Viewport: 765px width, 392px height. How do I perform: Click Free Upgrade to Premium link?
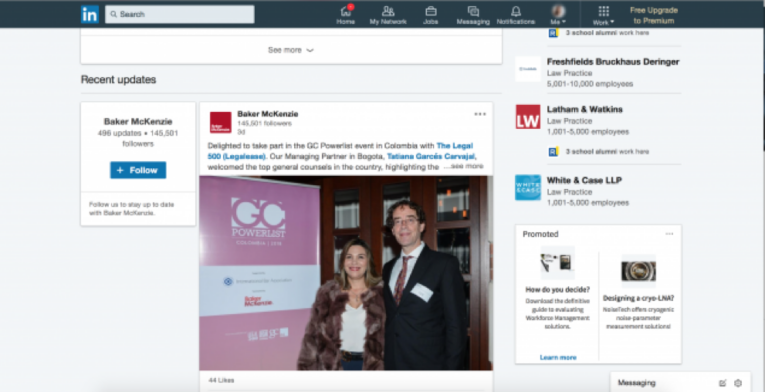(654, 15)
